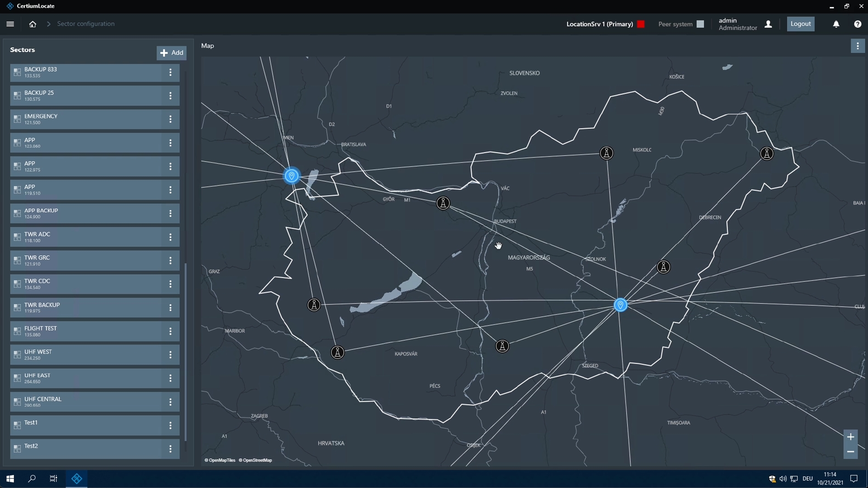Open options menu for FLIGHT TEST sector
868x488 pixels.
pos(170,331)
